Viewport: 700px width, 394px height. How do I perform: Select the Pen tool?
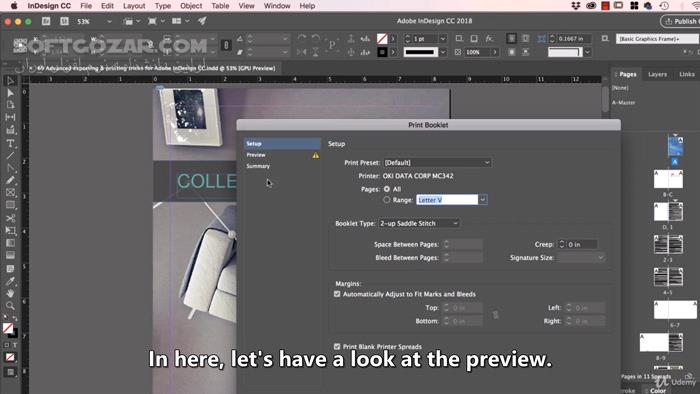(x=10, y=168)
